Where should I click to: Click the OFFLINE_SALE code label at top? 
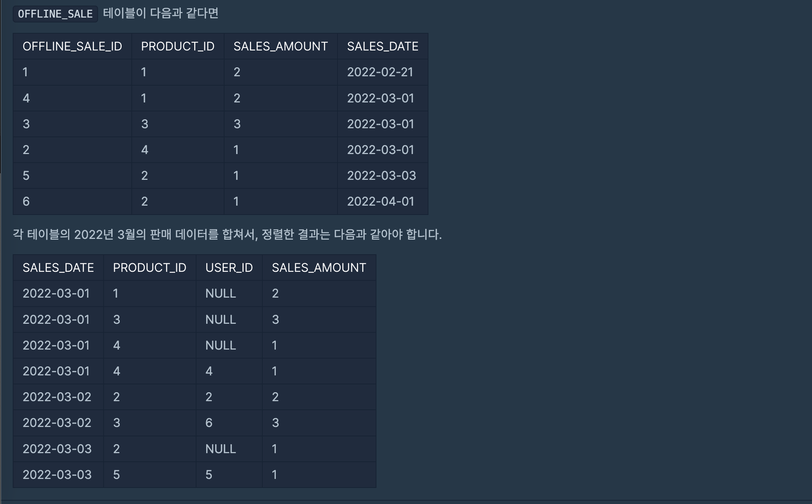pos(55,14)
